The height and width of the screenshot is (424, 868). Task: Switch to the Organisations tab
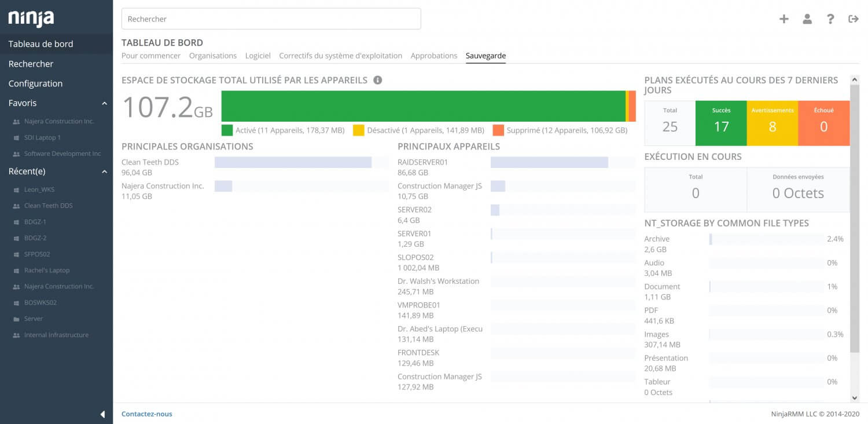coord(213,56)
